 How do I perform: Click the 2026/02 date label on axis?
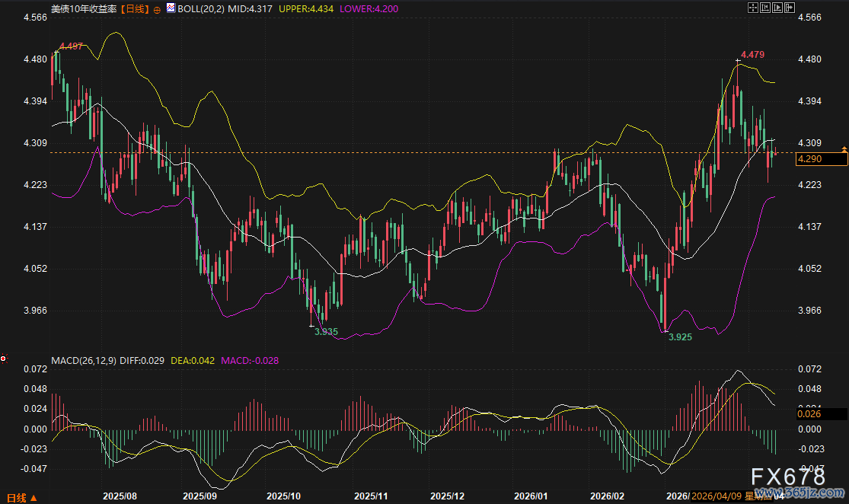click(607, 496)
